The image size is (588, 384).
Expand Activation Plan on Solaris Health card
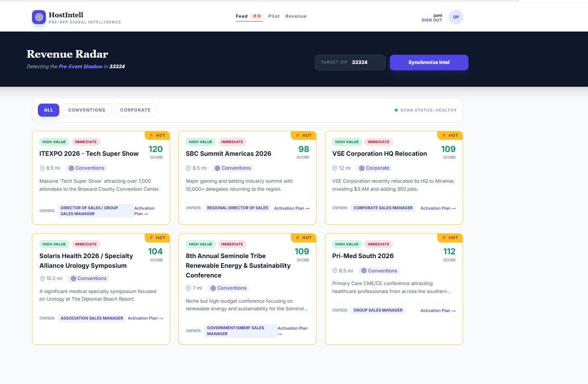[145, 318]
